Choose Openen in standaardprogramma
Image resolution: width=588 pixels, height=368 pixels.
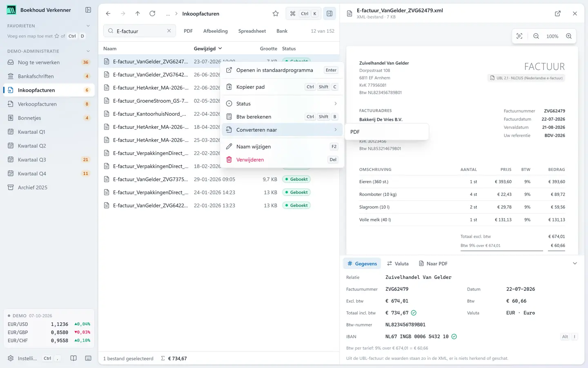tap(283, 70)
